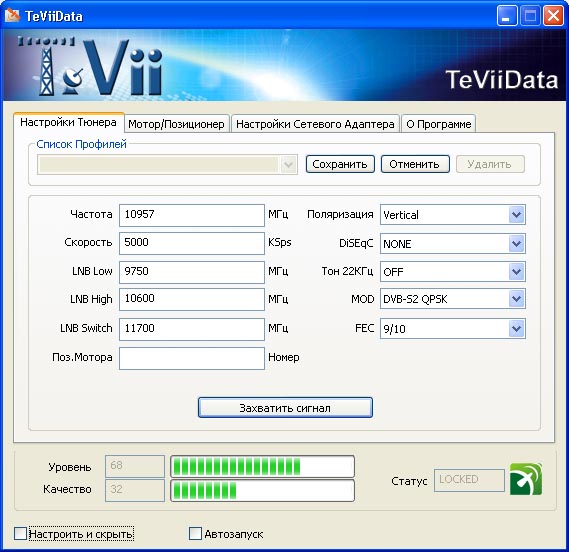Click the Список Профилей group label
This screenshot has width=569, height=552.
[82, 144]
